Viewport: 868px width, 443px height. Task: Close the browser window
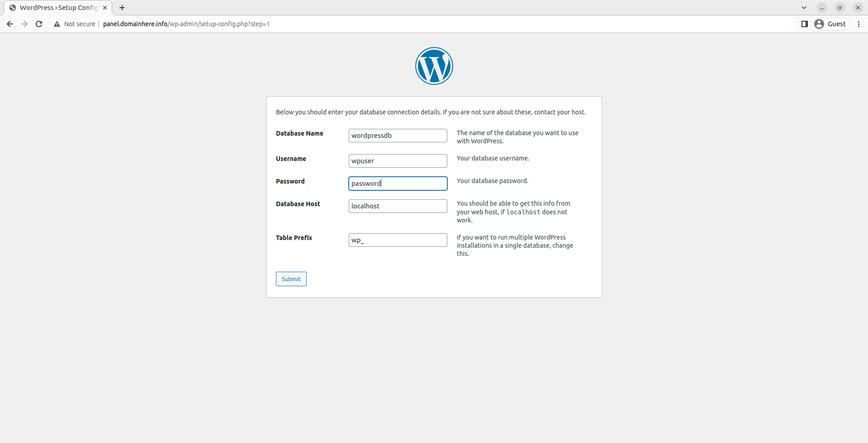point(858,8)
